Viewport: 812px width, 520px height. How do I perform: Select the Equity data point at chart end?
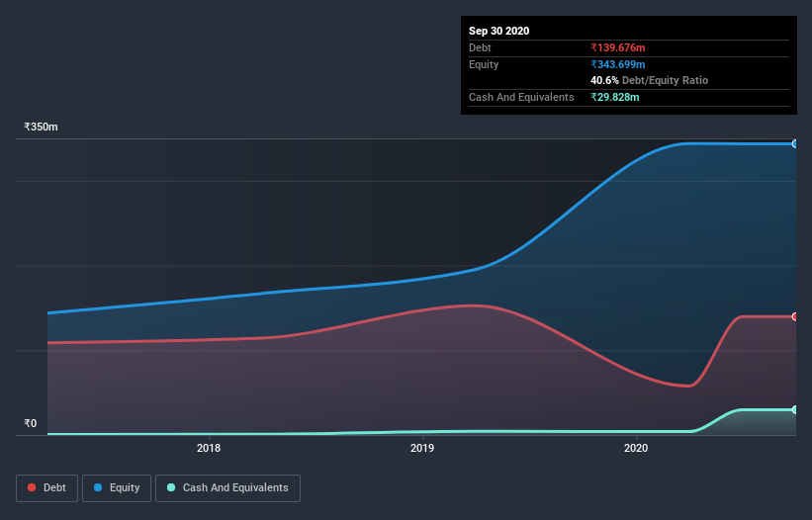(795, 144)
